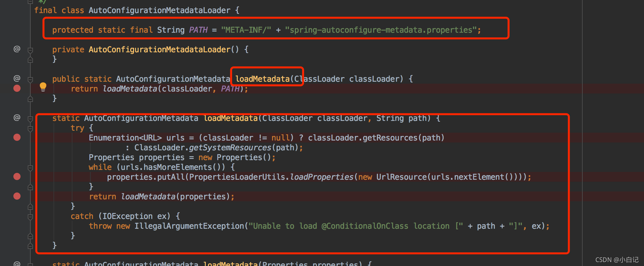Click classLoader.getResources(path) call
The image size is (644, 266).
tap(376, 138)
